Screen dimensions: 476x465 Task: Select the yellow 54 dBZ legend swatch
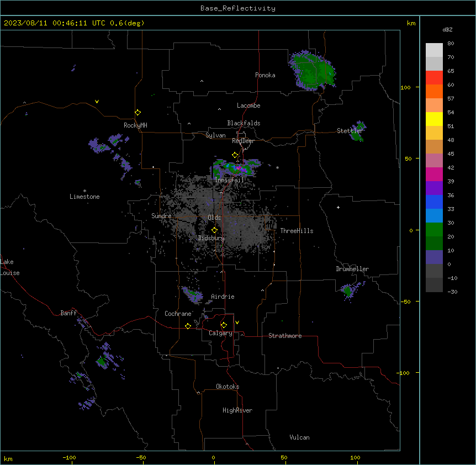(434, 119)
